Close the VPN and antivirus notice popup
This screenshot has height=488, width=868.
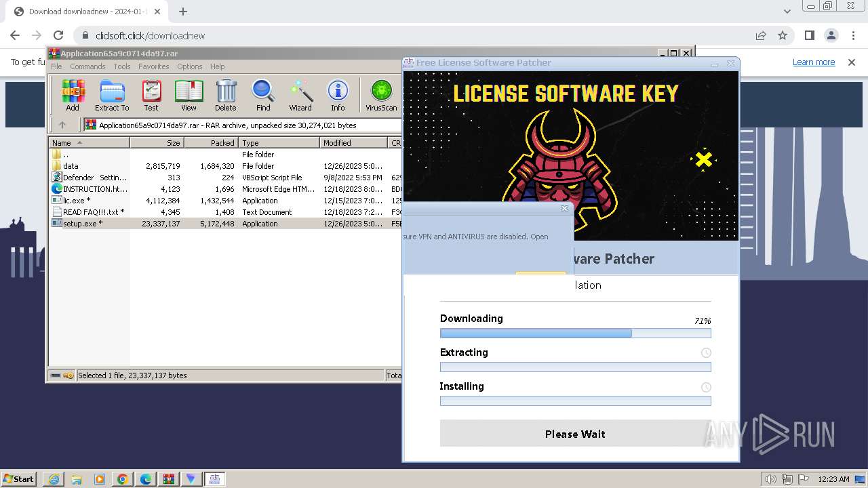tap(564, 209)
